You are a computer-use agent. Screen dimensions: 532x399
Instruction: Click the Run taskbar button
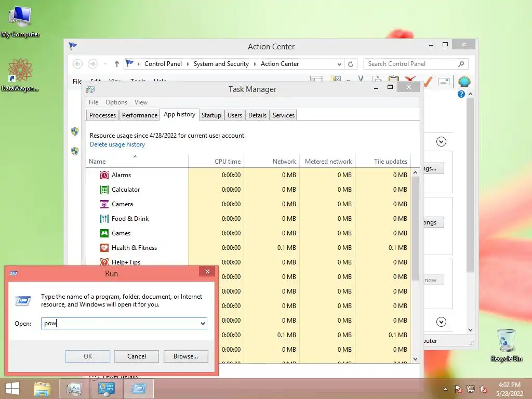[139, 389]
